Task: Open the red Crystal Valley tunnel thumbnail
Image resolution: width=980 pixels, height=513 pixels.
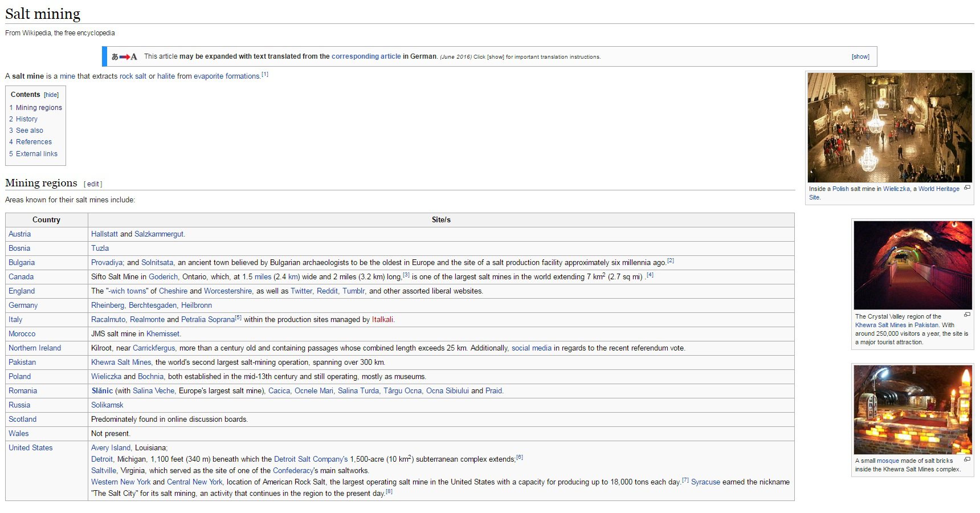Action: point(913,265)
